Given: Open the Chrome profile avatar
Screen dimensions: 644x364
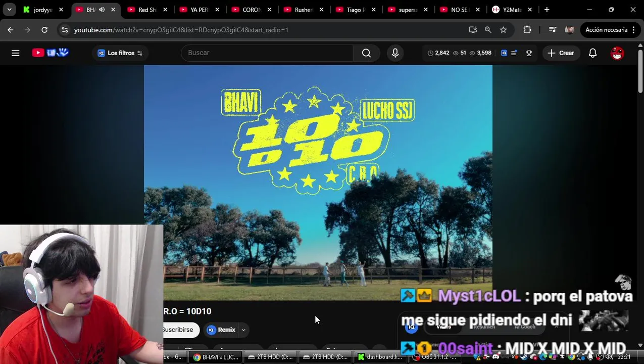Looking at the screenshot, I should pos(569,30).
